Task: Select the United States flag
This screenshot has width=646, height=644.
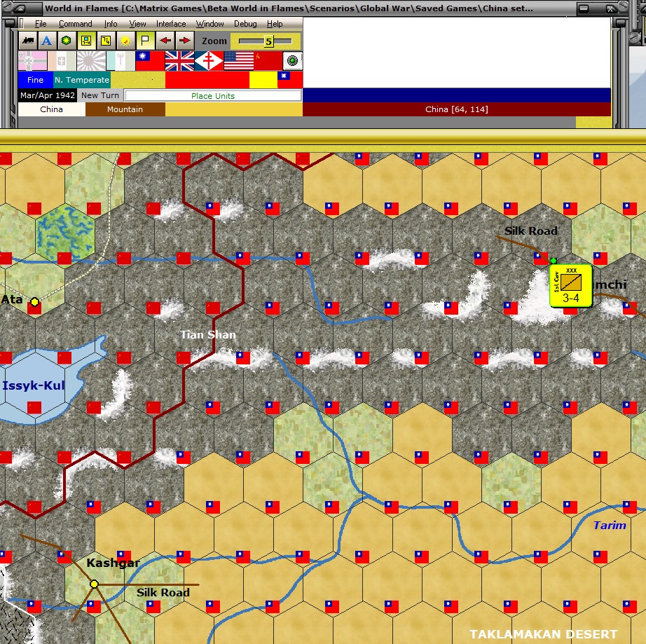Action: pos(238,61)
